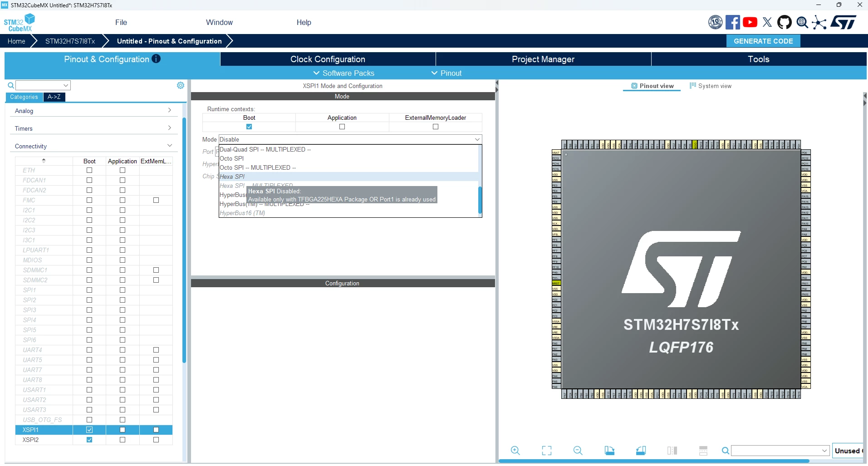Open the pin search combo box arrow

(825, 451)
